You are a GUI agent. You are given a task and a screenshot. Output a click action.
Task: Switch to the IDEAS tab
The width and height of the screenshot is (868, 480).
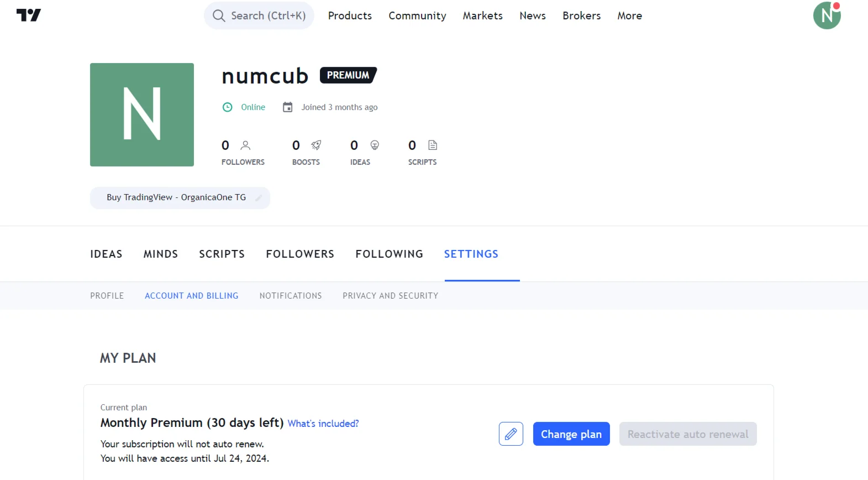[x=106, y=254]
